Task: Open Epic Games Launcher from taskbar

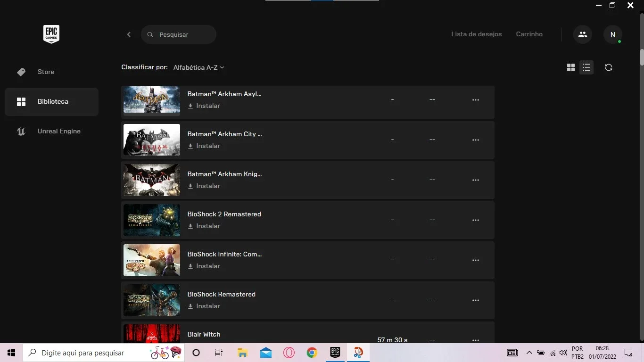Action: 335,353
